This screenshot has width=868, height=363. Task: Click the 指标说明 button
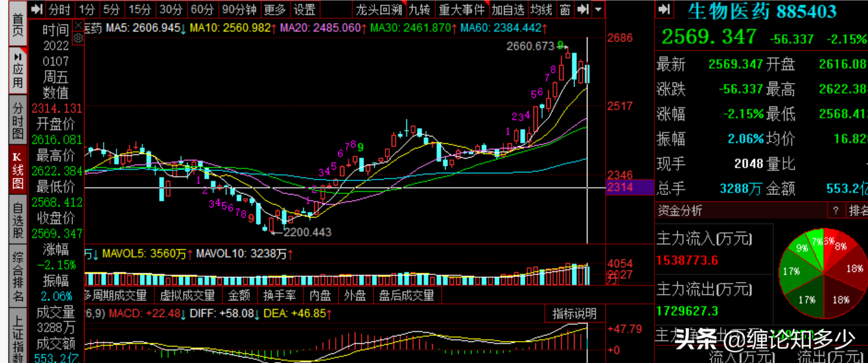pos(574,313)
